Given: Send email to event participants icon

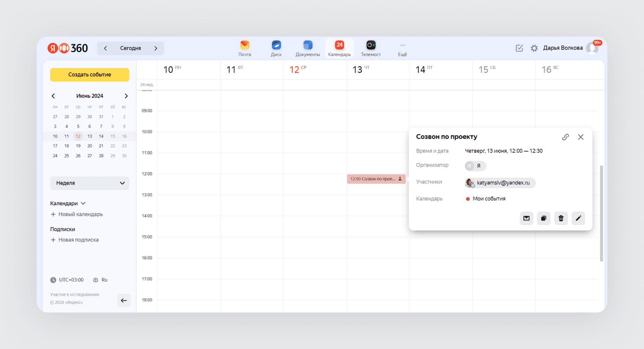Looking at the screenshot, I should click(526, 218).
